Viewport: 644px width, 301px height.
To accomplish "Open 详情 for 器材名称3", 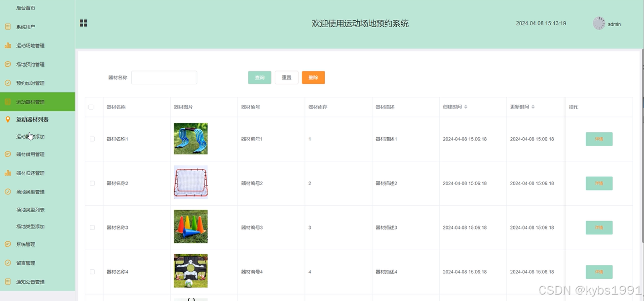I will pos(599,227).
